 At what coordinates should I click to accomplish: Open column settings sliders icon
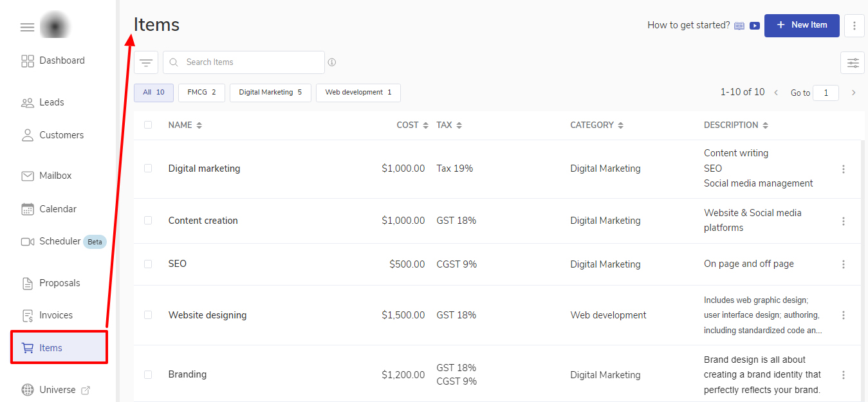[853, 63]
